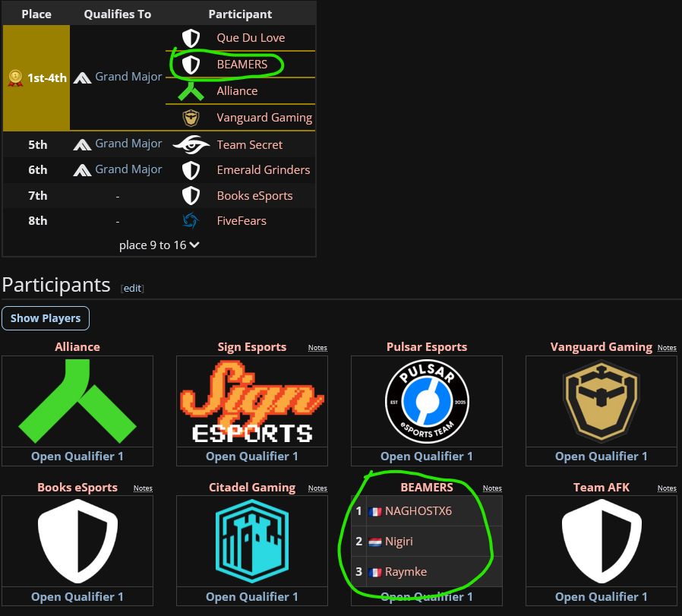This screenshot has width=682, height=616.
Task: Open player Nigiri profile link
Action: pos(399,542)
